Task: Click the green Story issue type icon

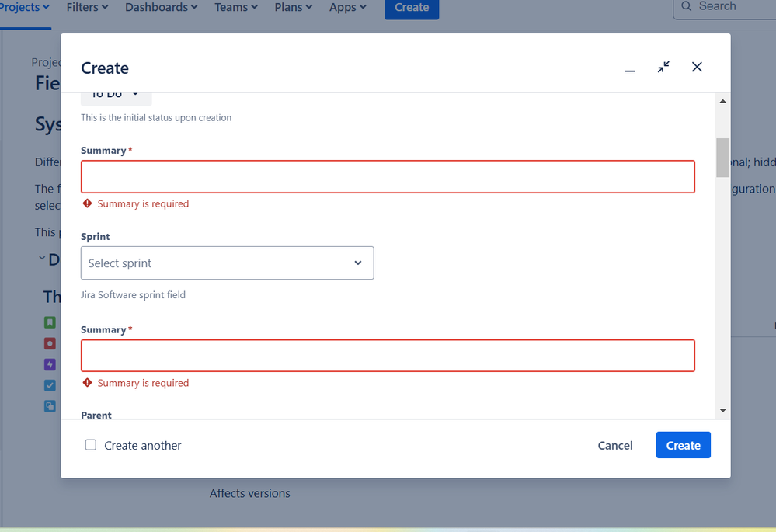Action: point(50,322)
